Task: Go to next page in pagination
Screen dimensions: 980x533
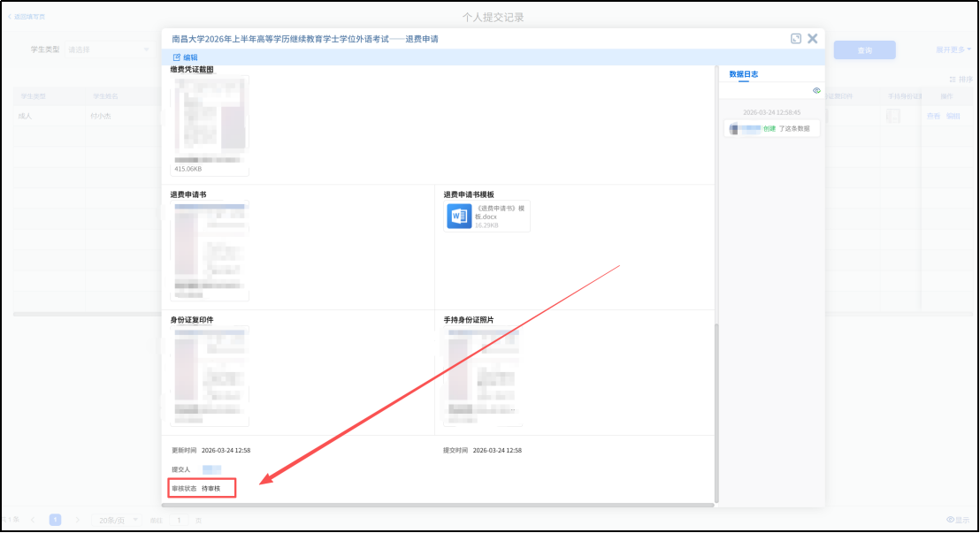Action: [78, 520]
